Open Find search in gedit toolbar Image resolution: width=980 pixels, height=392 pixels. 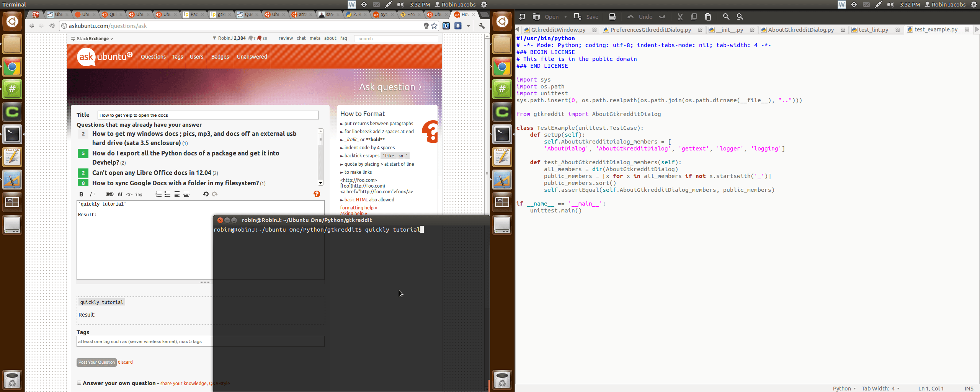tap(726, 16)
